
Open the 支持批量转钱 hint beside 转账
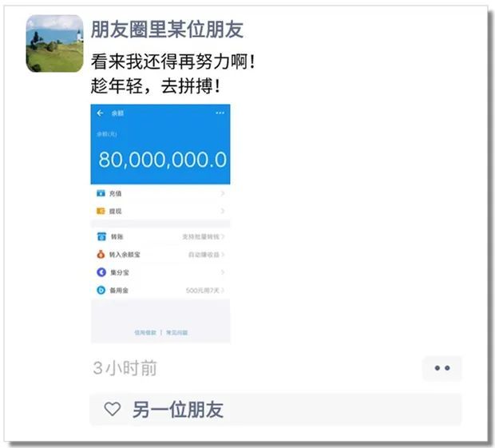pyautogui.click(x=200, y=236)
